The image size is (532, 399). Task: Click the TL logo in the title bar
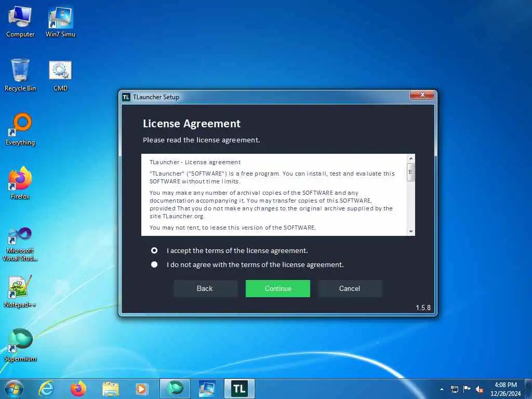click(126, 97)
